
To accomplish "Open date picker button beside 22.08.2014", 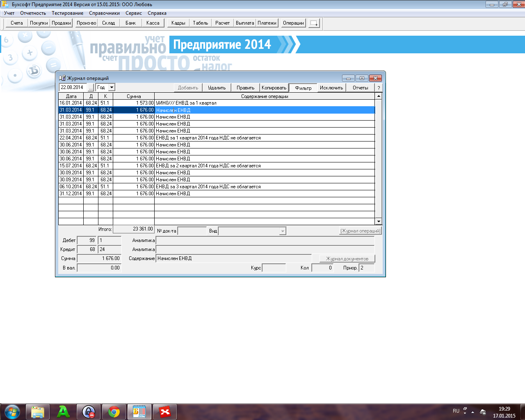I will (91, 88).
